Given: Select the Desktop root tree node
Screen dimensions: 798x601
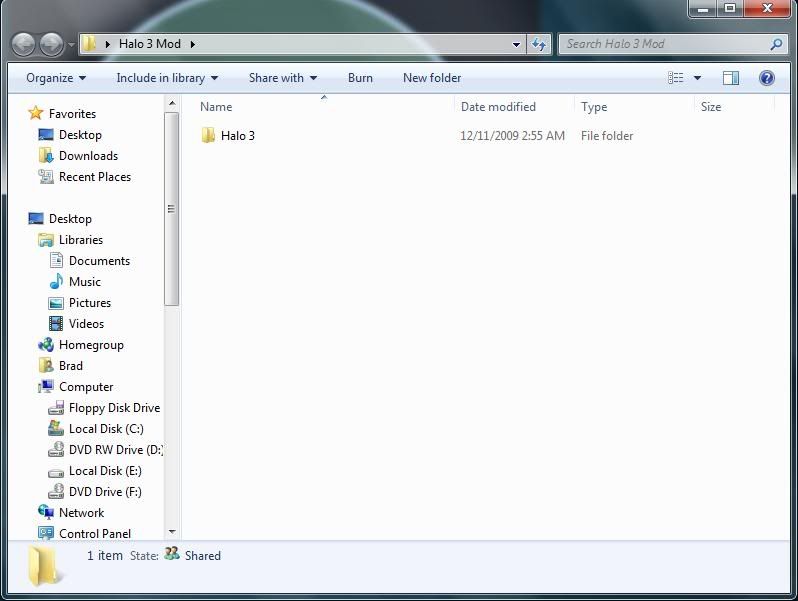Looking at the screenshot, I should tap(70, 219).
